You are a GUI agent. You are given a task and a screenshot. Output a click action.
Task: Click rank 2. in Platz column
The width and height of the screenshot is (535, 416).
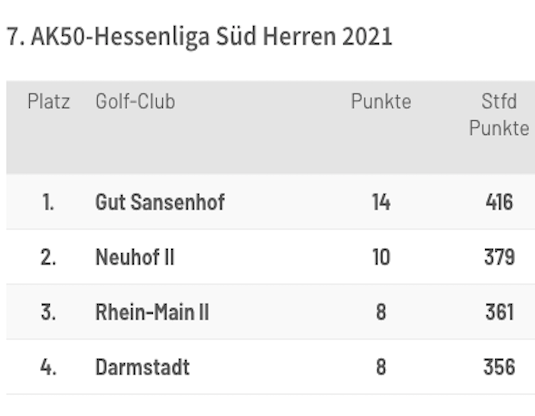(x=48, y=257)
